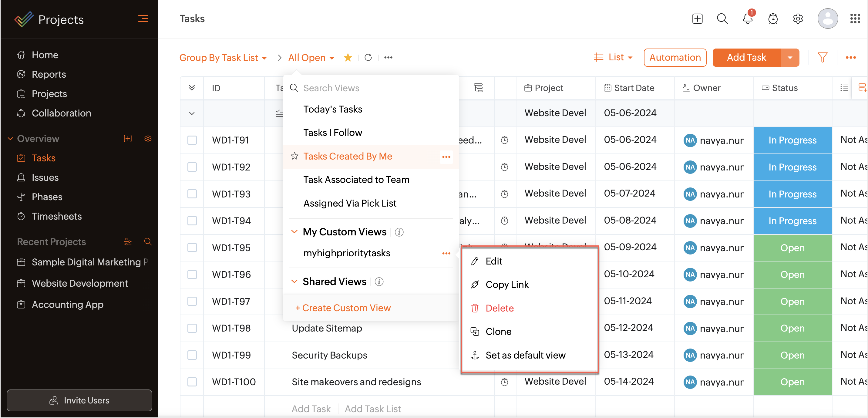This screenshot has width=868, height=418.
Task: Open the timer stopwatch icon in header
Action: [x=773, y=19]
